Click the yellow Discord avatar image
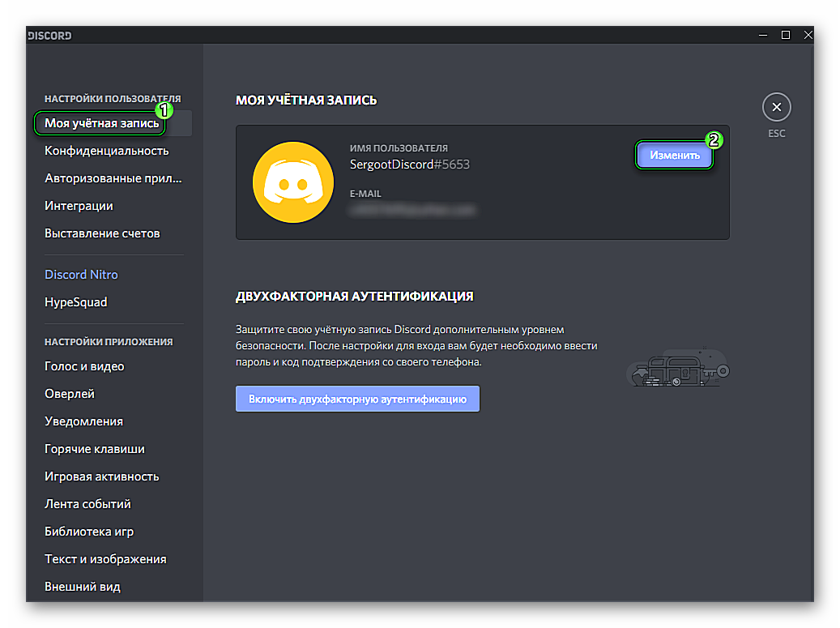 (x=293, y=182)
